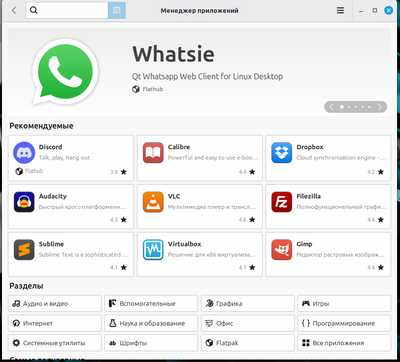400x362 pixels.
Task: Click inside the search input field
Action: pos(67,11)
